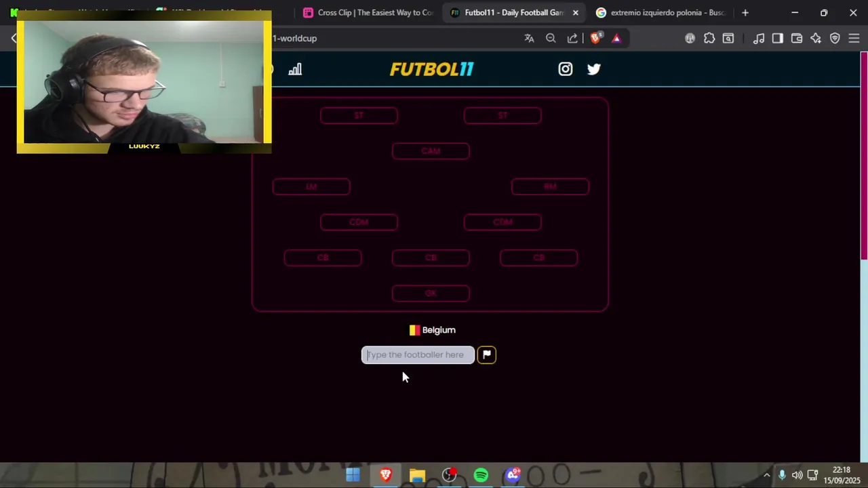Select the left ST position slot

coord(359,115)
